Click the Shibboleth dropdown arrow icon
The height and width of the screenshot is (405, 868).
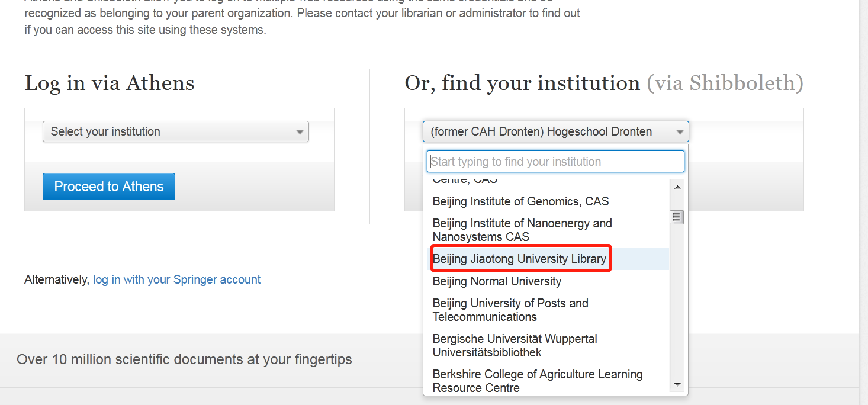pyautogui.click(x=680, y=132)
